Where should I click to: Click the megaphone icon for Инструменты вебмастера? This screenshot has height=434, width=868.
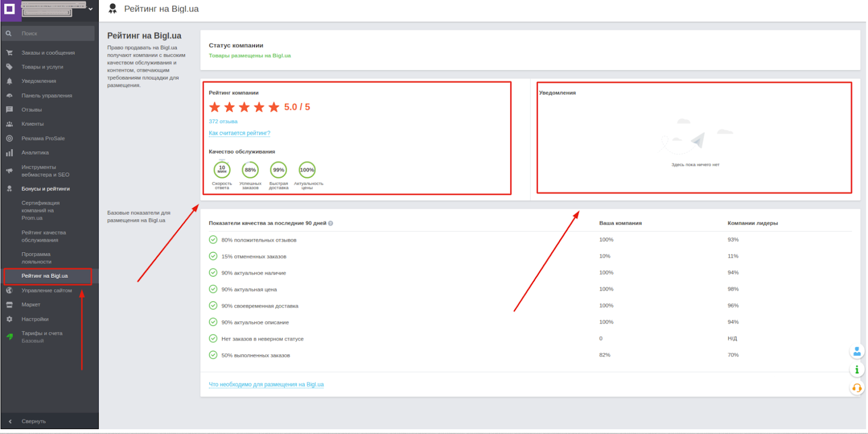[9, 171]
